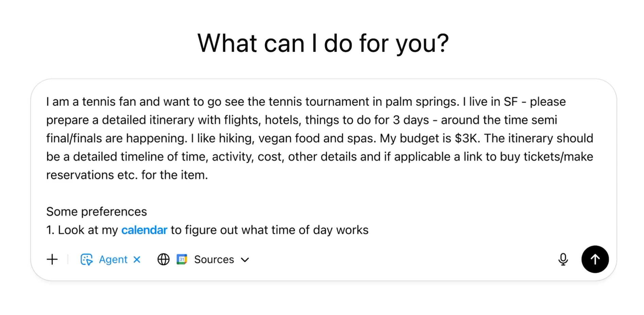Start voice input with the microphone icon
Image resolution: width=644 pixels, height=315 pixels.
[563, 259]
